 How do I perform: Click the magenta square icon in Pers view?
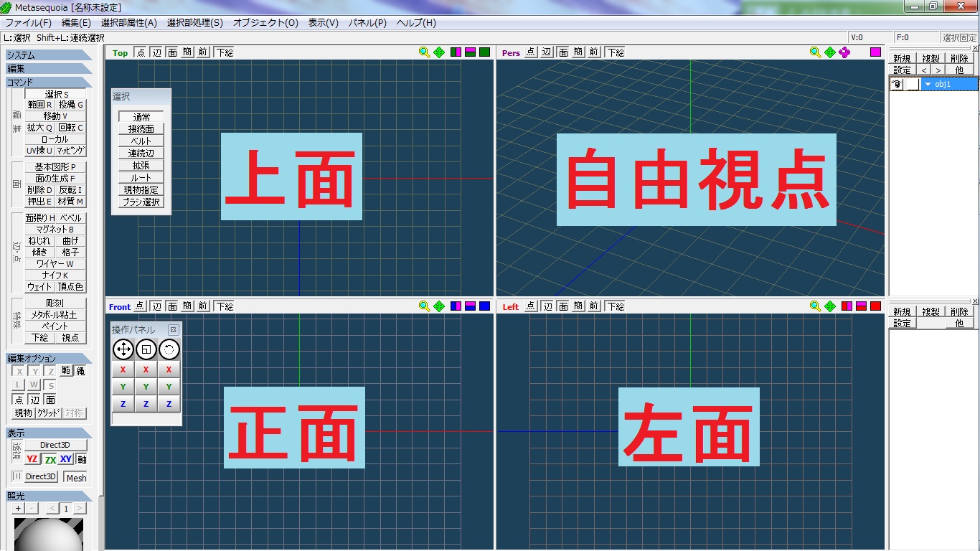(876, 52)
